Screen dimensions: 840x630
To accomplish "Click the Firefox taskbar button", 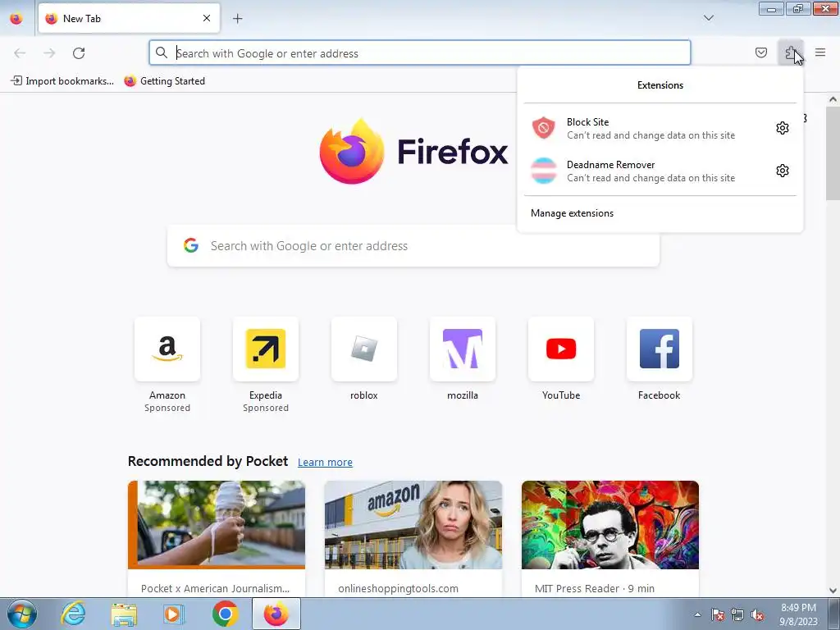I will point(276,614).
